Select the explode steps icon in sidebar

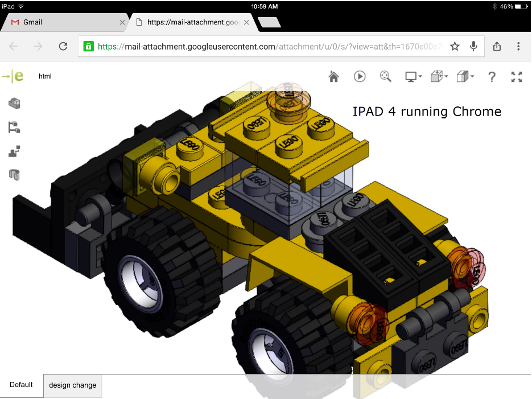point(14,151)
